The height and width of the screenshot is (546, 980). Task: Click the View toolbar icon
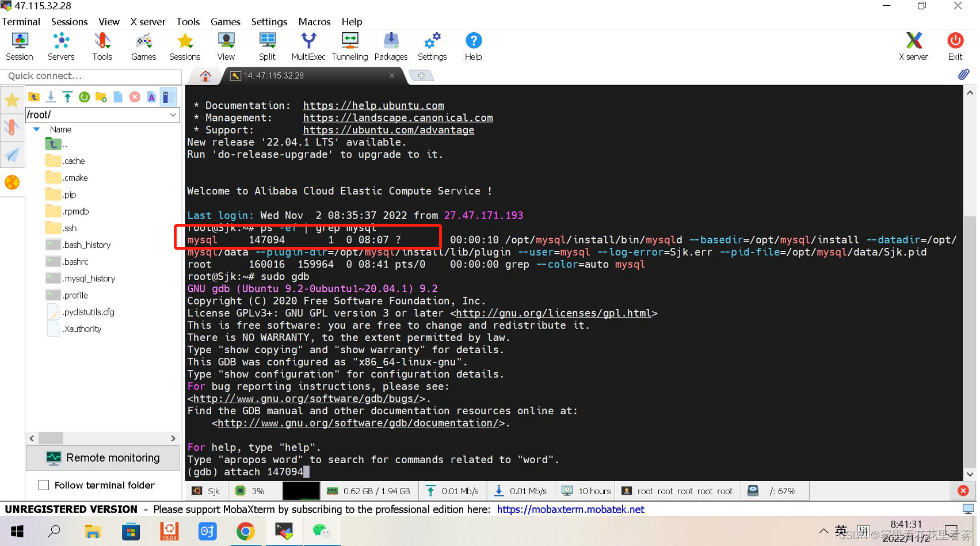(x=226, y=46)
